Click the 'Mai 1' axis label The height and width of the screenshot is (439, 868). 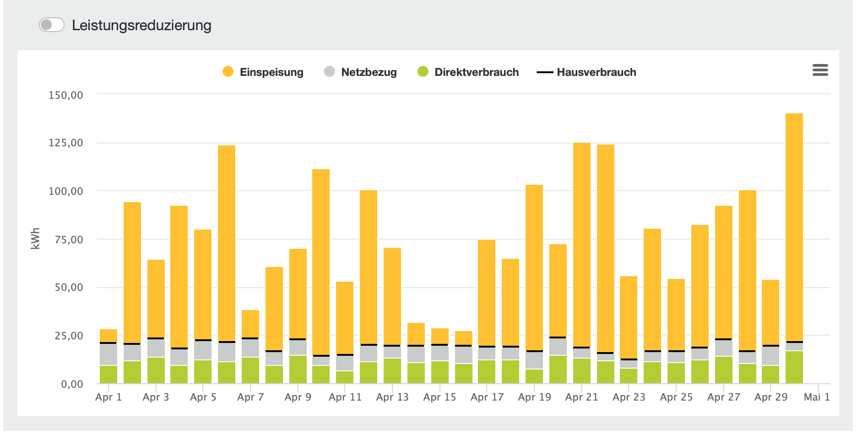tap(817, 397)
